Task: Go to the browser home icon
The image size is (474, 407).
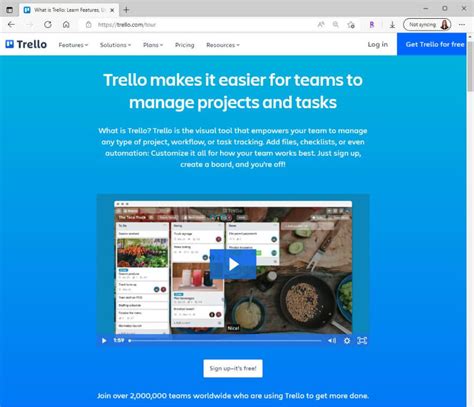Action: click(x=66, y=25)
